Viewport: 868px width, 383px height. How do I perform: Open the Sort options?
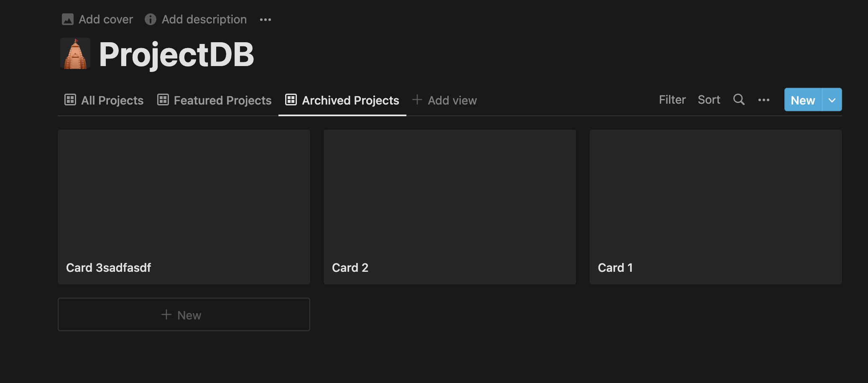coord(709,100)
